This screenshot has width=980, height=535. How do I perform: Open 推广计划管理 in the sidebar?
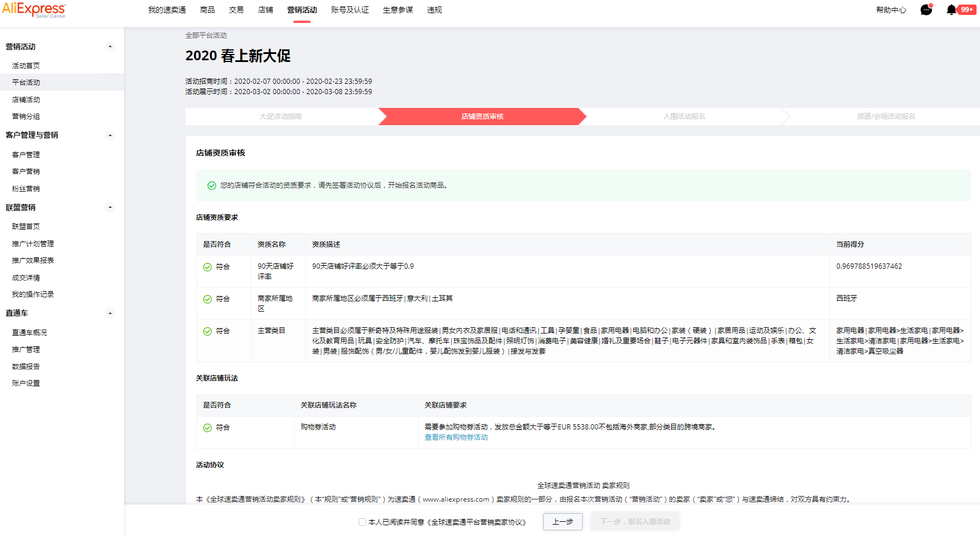[33, 244]
